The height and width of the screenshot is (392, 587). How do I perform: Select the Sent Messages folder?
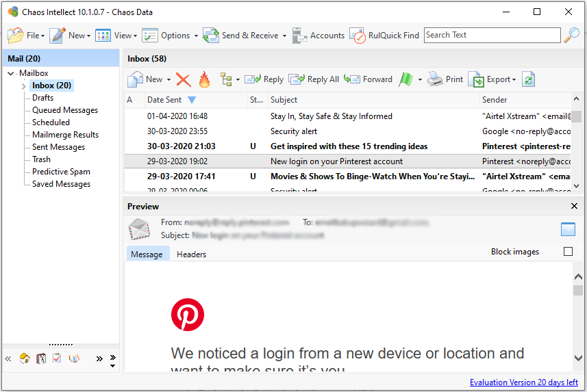point(58,147)
